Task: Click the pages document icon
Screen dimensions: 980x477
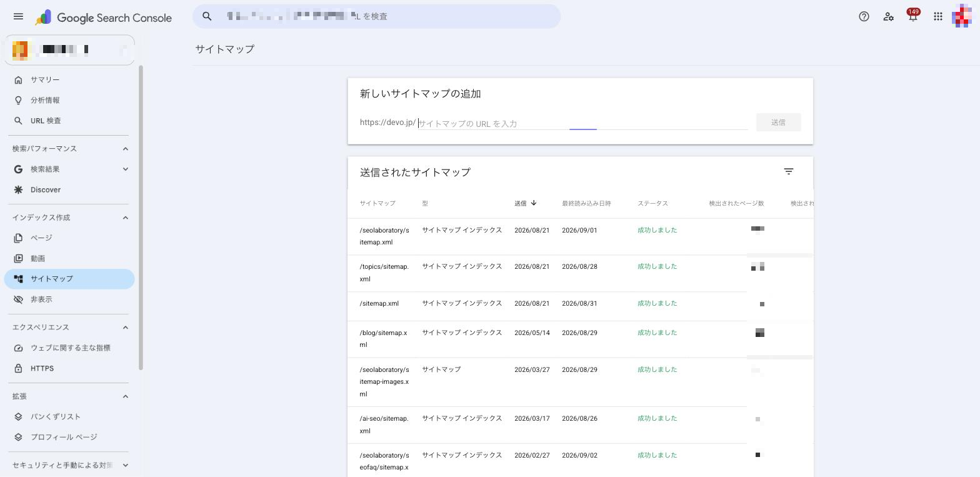Action: click(18, 238)
